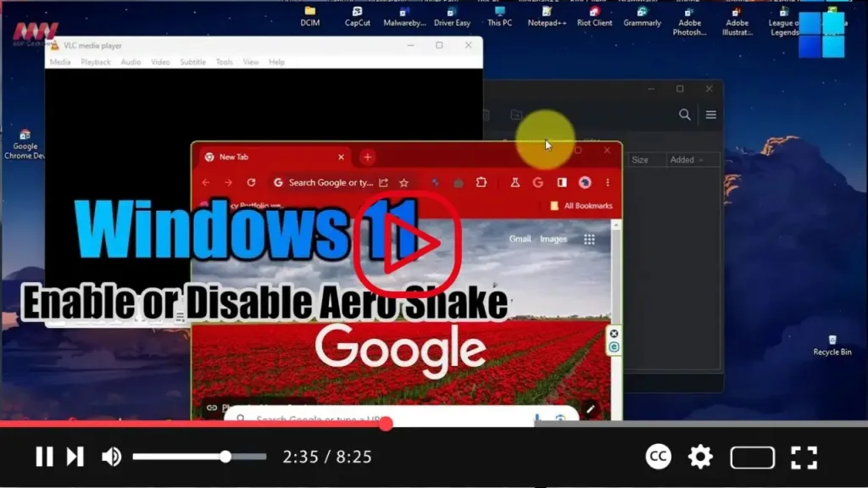Toggle closed captions with CC button

pos(659,457)
